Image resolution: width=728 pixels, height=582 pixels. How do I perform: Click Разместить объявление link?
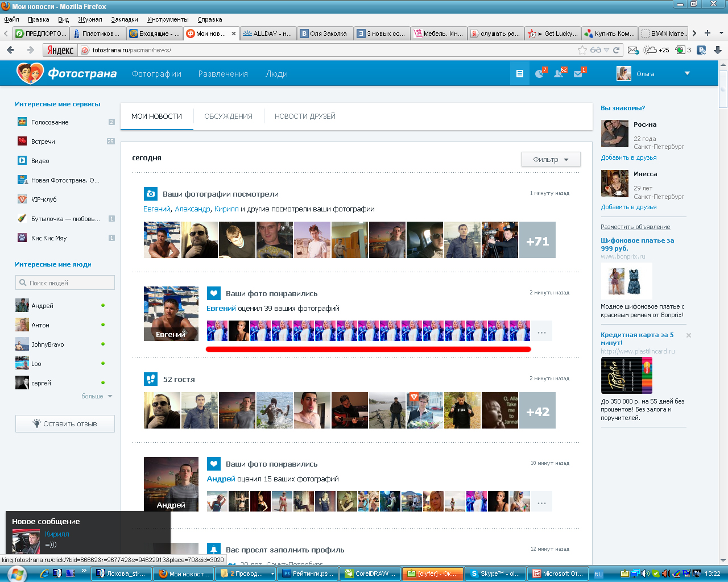point(635,227)
